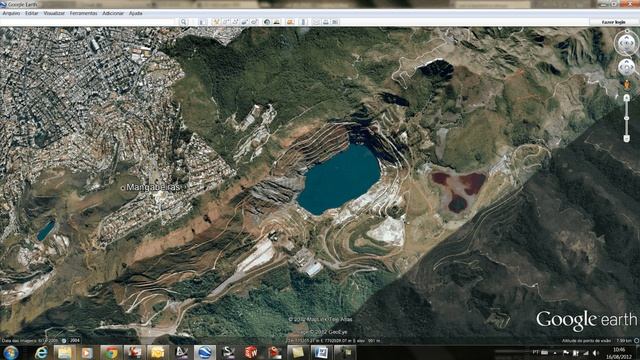Image resolution: width=640 pixels, height=360 pixels.
Task: Select the Add Image Overlay tool
Action: (x=245, y=22)
